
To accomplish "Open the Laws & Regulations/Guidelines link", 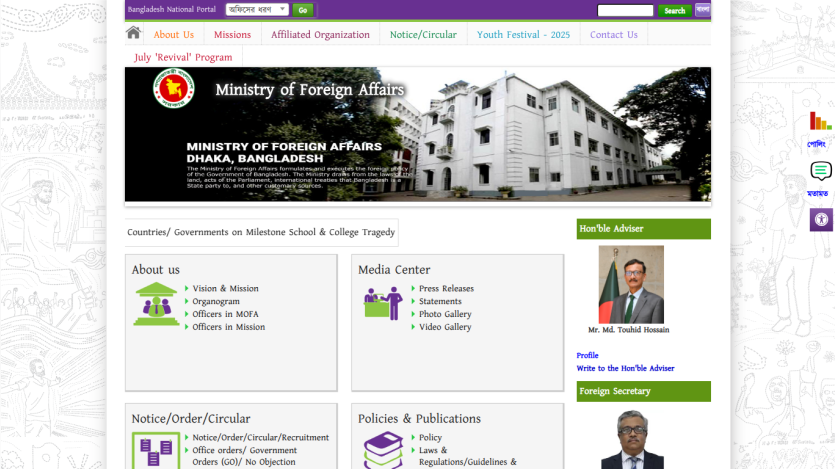I will 468,456.
